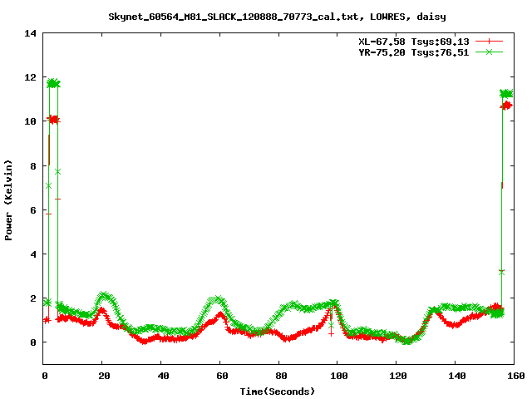The image size is (532, 399).
Task: Click the green curve peak near 20 seconds
Action: click(x=104, y=295)
